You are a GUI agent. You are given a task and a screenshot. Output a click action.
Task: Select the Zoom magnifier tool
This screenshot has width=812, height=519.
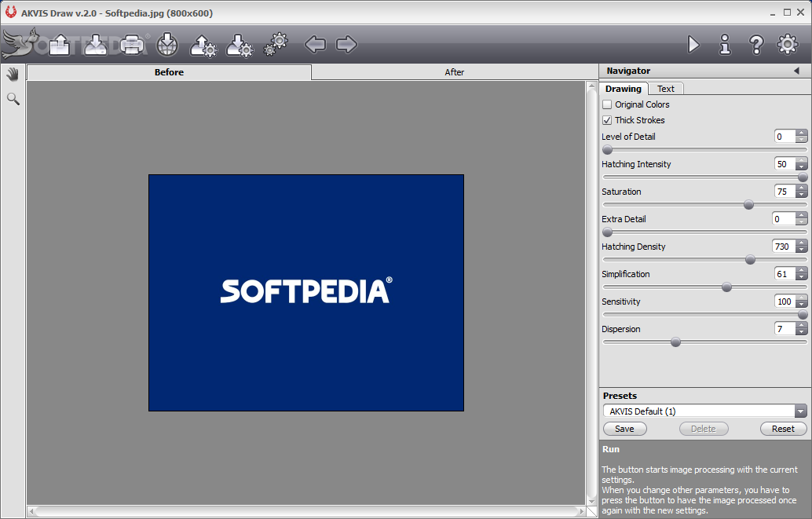click(x=13, y=99)
